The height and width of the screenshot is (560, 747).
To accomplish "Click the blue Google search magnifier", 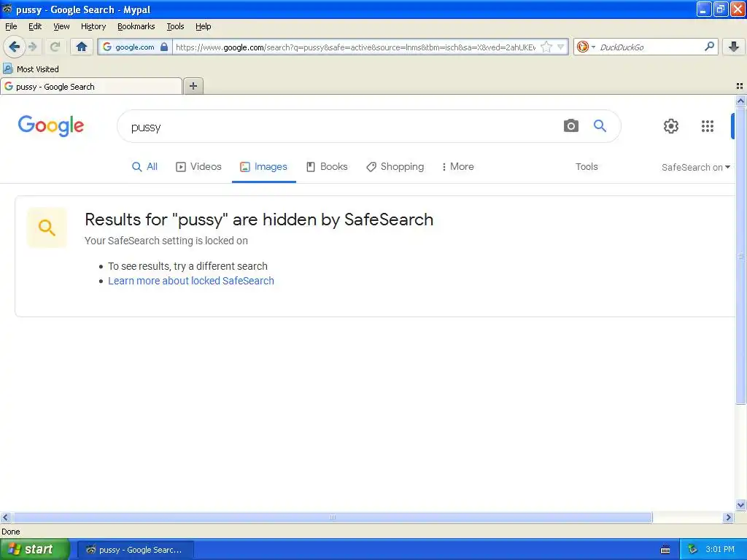I will tap(600, 125).
